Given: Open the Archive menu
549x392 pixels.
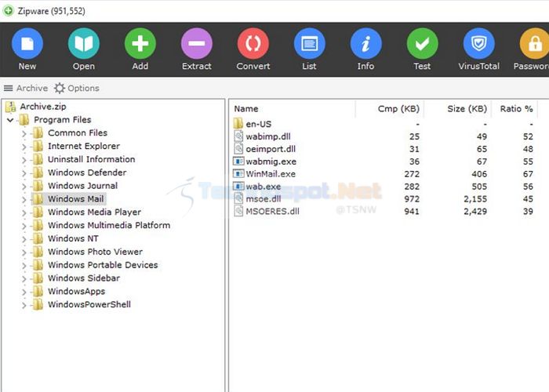Looking at the screenshot, I should pyautogui.click(x=26, y=88).
